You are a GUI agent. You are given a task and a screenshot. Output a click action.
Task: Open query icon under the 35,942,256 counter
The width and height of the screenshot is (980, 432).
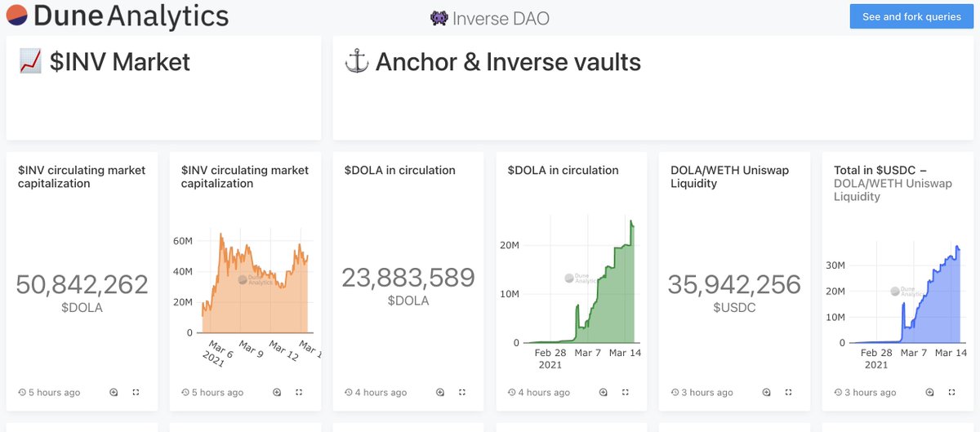[767, 393]
